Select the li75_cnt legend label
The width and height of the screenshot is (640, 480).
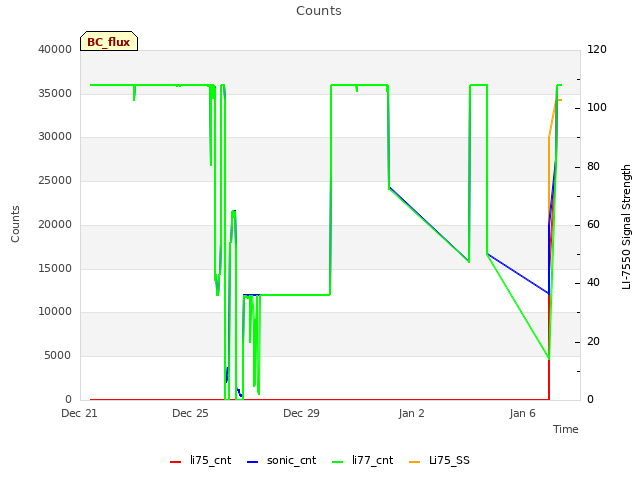[211, 460]
